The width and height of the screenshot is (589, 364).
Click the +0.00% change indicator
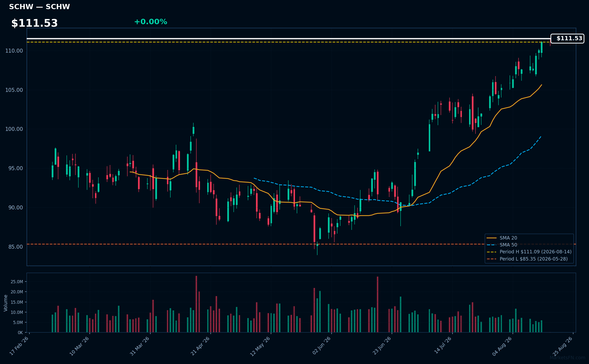pos(151,22)
